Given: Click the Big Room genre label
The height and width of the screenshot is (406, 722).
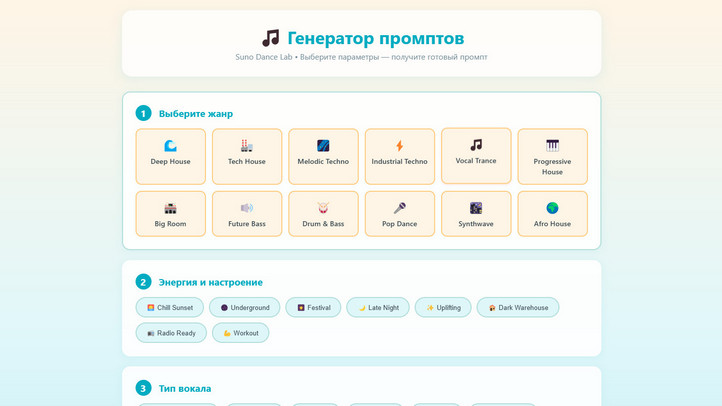Looking at the screenshot, I should coord(170,224).
